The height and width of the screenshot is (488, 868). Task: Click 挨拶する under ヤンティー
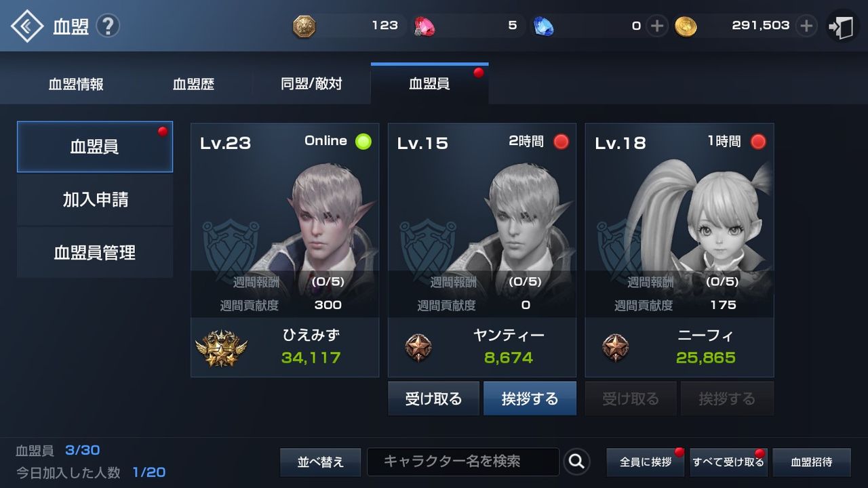coord(530,399)
